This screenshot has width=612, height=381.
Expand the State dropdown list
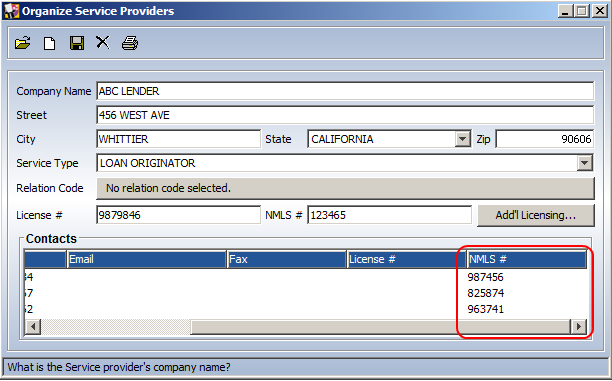pos(463,139)
